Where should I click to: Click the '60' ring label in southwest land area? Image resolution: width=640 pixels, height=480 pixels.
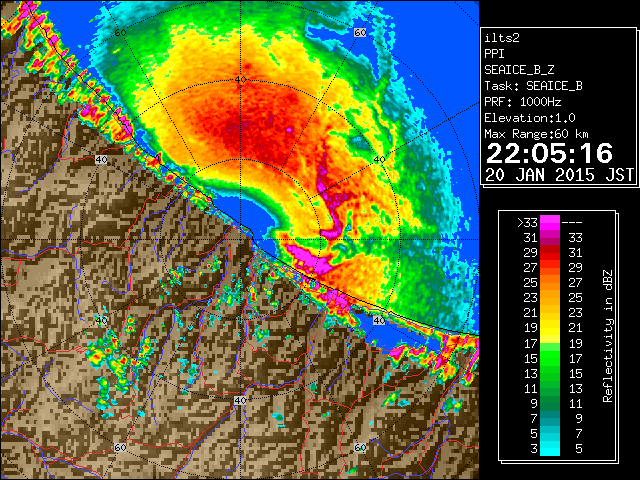(120, 447)
